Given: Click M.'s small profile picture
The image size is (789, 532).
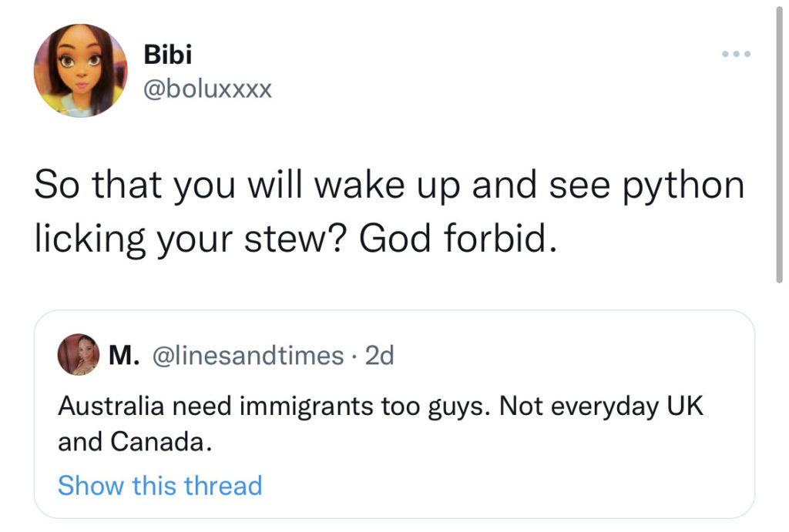Looking at the screenshot, I should tap(78, 354).
